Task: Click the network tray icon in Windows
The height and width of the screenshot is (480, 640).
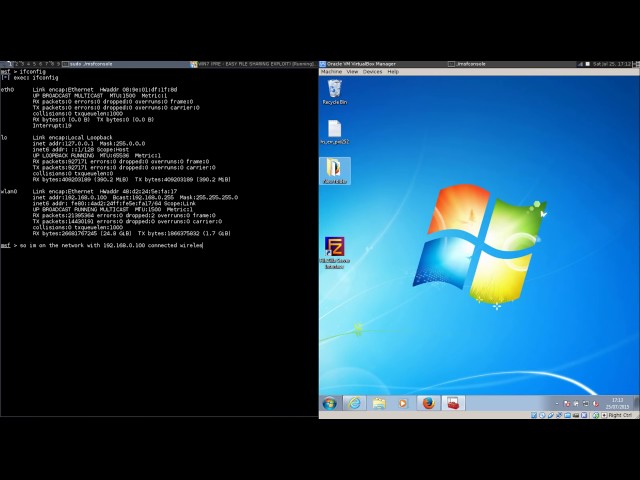Action: 586,403
